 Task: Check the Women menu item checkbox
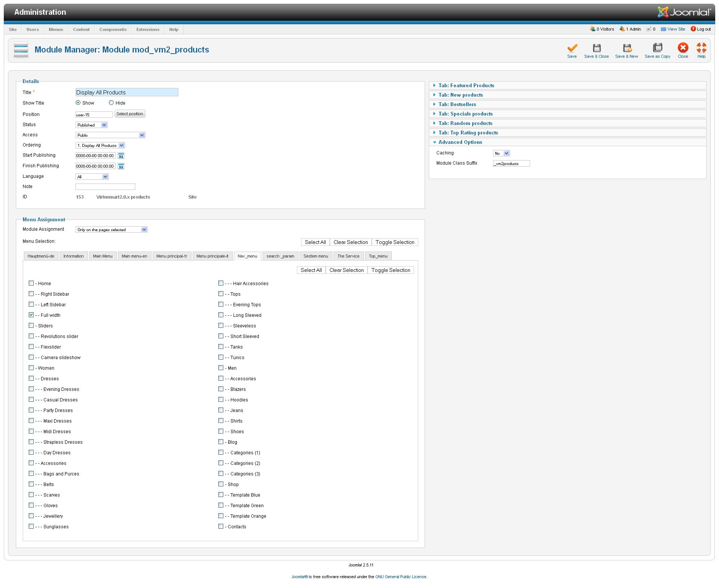[31, 368]
